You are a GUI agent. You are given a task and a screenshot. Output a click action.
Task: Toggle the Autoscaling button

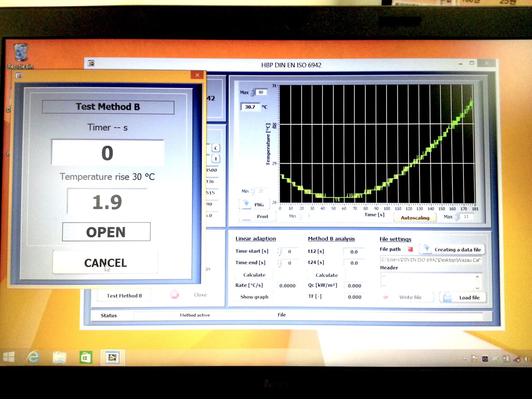pos(415,218)
